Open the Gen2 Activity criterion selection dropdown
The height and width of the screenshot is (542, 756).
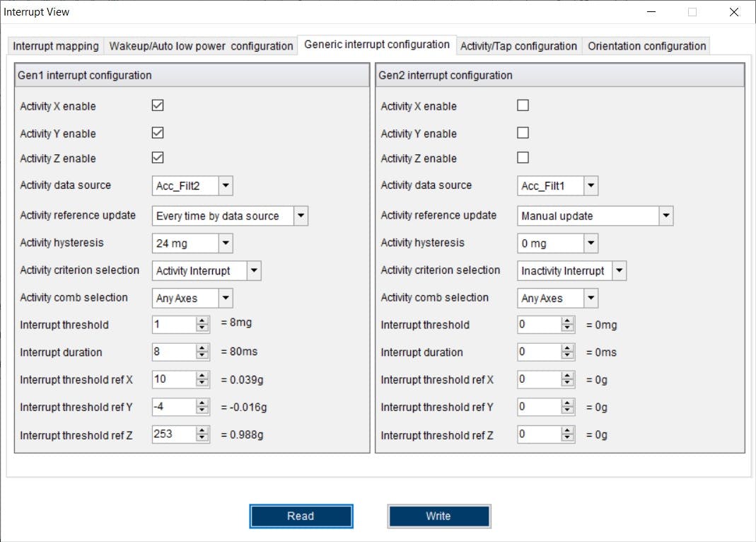point(620,270)
